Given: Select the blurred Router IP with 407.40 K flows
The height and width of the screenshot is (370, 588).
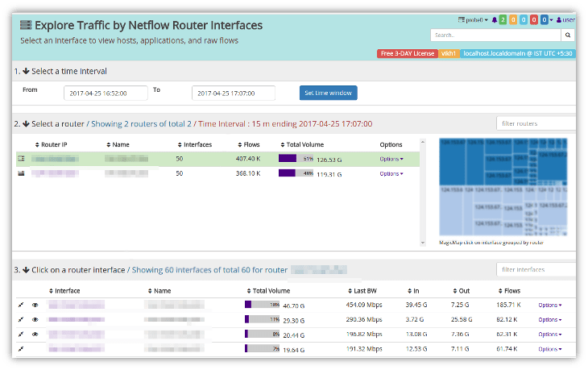Looking at the screenshot, I should coord(55,159).
